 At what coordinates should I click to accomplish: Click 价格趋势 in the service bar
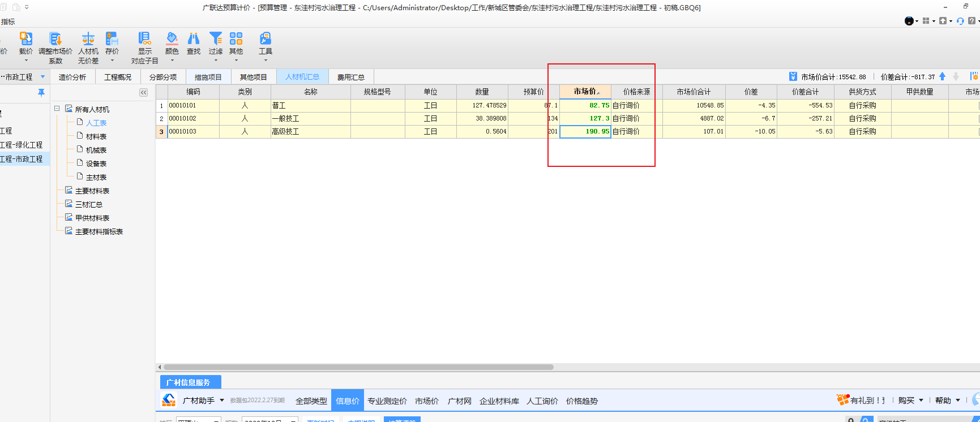click(582, 401)
